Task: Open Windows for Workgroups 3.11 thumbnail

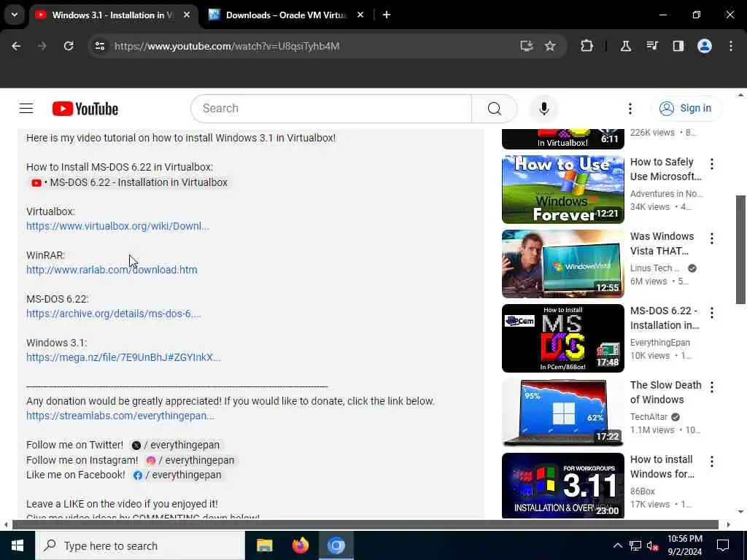Action: point(562,486)
